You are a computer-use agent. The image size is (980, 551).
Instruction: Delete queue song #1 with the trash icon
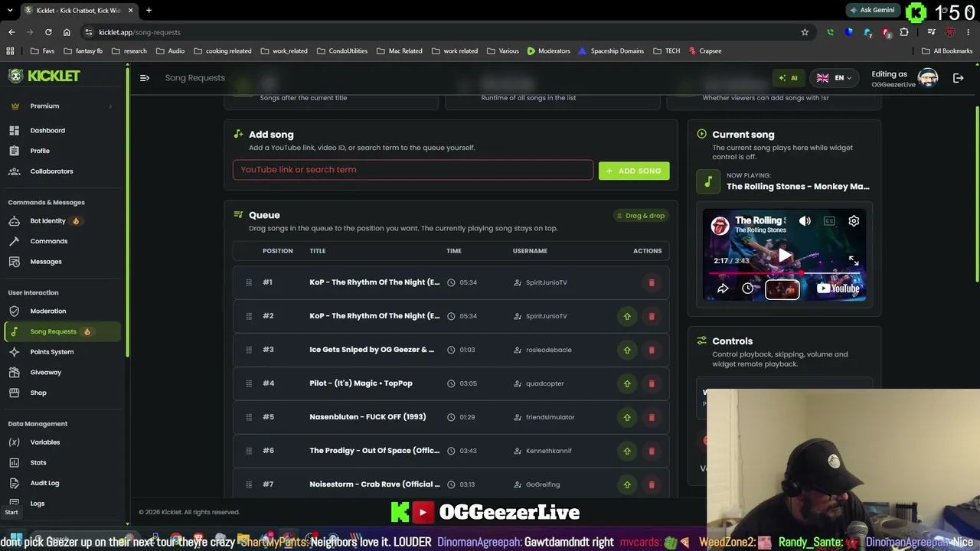pos(652,282)
